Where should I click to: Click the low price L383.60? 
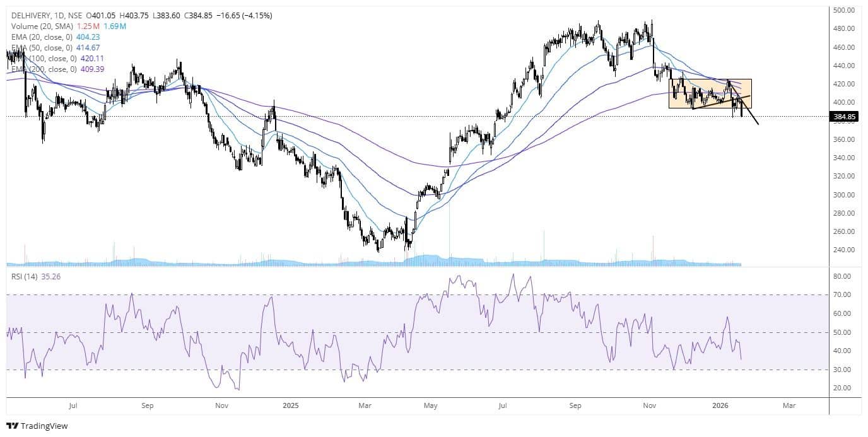(167, 15)
